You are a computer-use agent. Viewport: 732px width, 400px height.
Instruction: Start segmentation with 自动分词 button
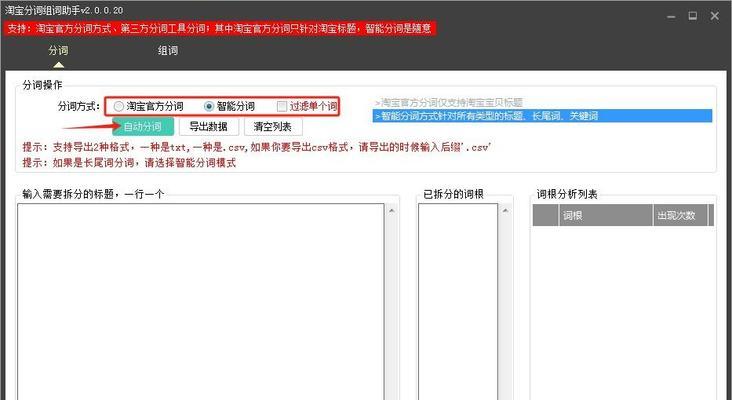coord(143,126)
